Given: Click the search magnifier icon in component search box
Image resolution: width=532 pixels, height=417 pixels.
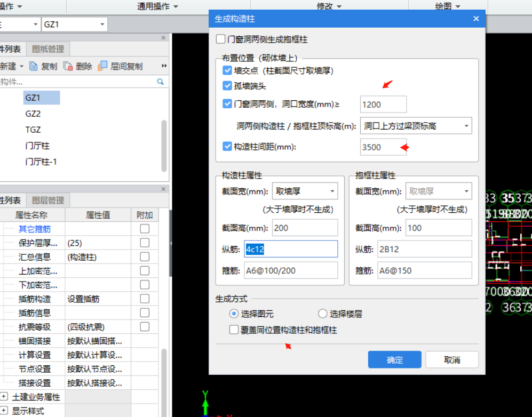Looking at the screenshot, I should click(160, 82).
